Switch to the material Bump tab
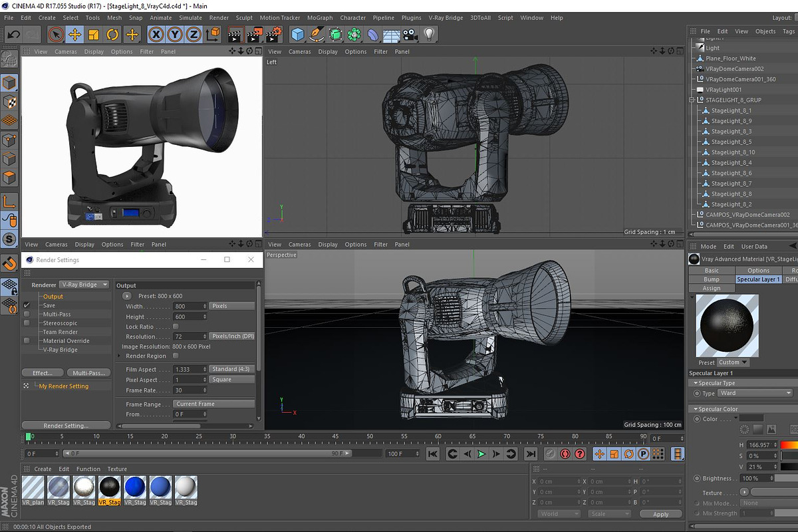The image size is (798, 532). pos(712,279)
